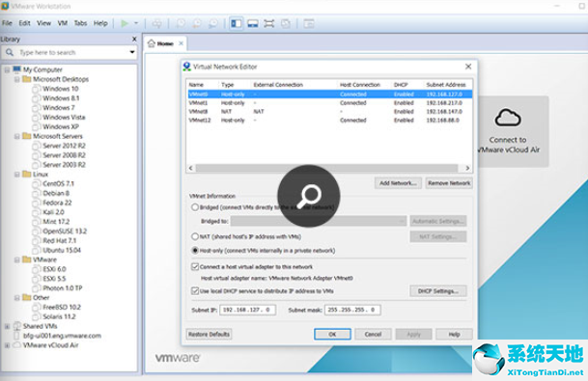Select the NAT radio button
Screen dimensions: 588x381
pyautogui.click(x=195, y=236)
